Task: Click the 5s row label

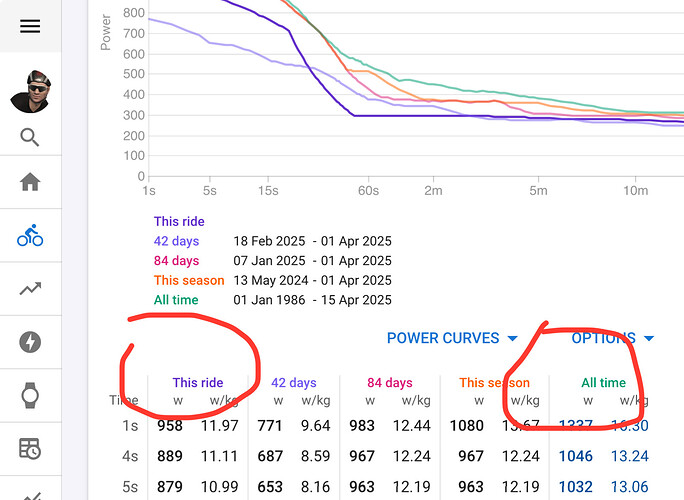Action: point(130,487)
